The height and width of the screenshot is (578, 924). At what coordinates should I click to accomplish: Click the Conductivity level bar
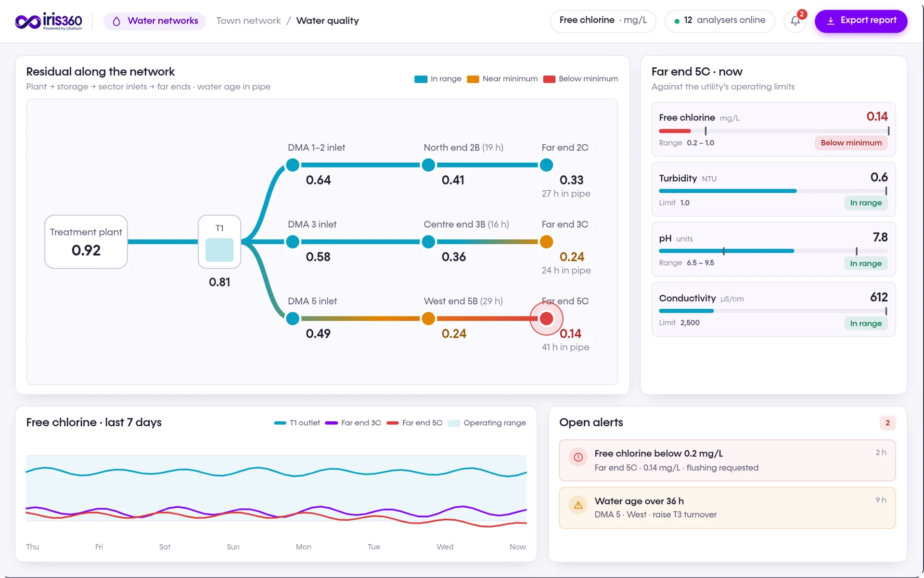click(x=773, y=311)
